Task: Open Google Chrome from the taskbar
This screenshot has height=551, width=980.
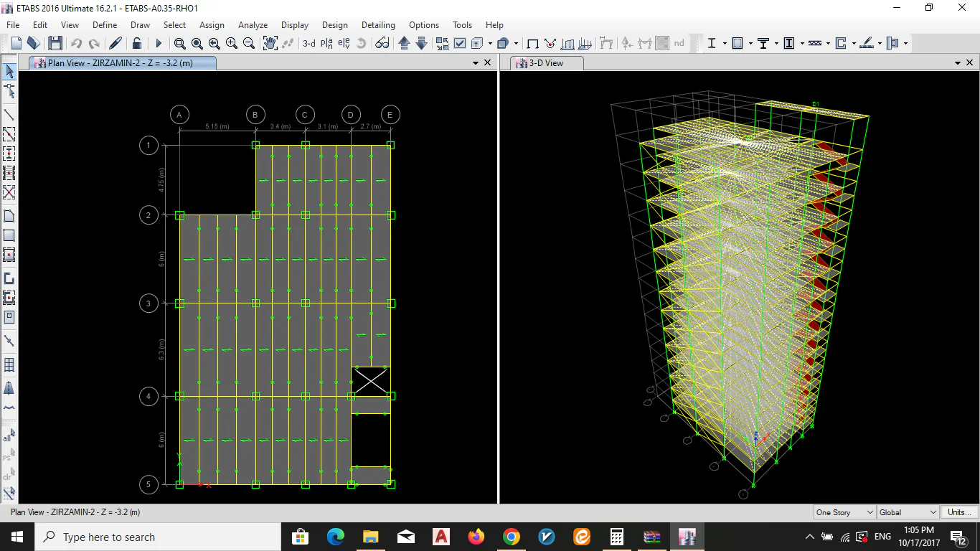Action: point(511,537)
